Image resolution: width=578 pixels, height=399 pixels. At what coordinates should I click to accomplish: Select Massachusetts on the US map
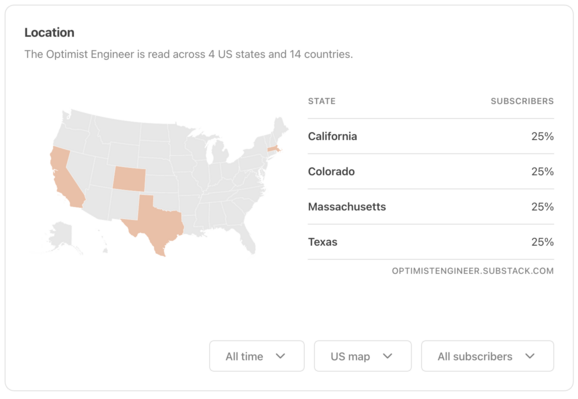pyautogui.click(x=274, y=149)
